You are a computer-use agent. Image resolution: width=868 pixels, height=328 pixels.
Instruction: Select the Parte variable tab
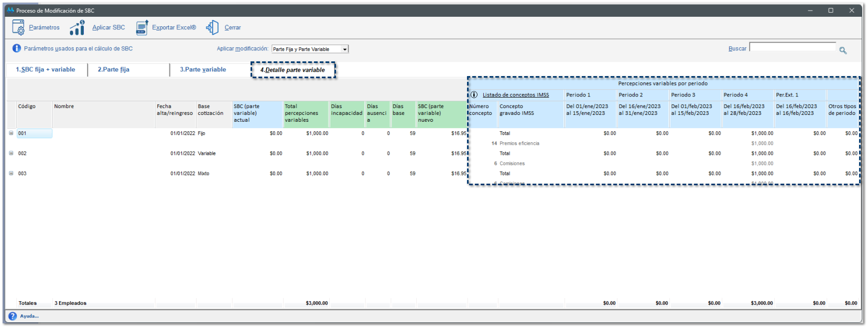pyautogui.click(x=203, y=69)
